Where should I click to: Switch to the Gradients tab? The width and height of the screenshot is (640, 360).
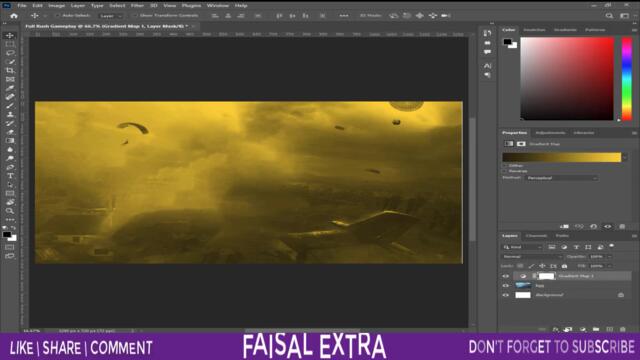[565, 30]
